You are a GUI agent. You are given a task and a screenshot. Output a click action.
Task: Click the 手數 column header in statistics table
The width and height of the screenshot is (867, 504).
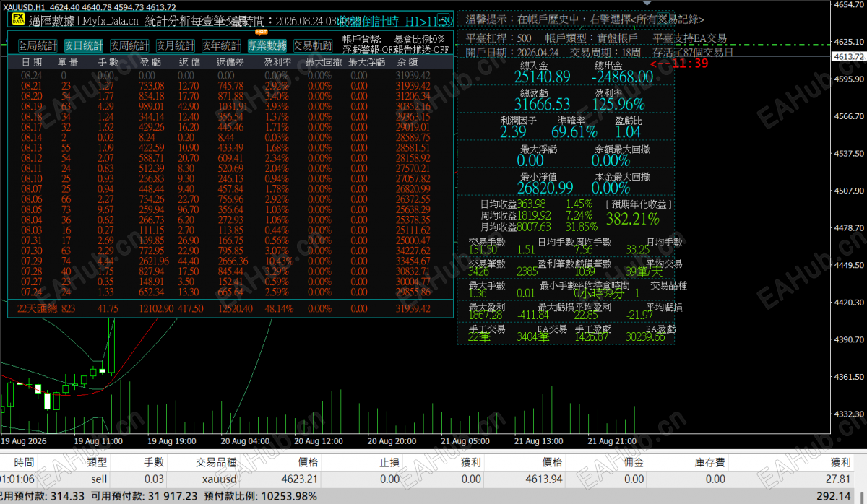(x=108, y=62)
